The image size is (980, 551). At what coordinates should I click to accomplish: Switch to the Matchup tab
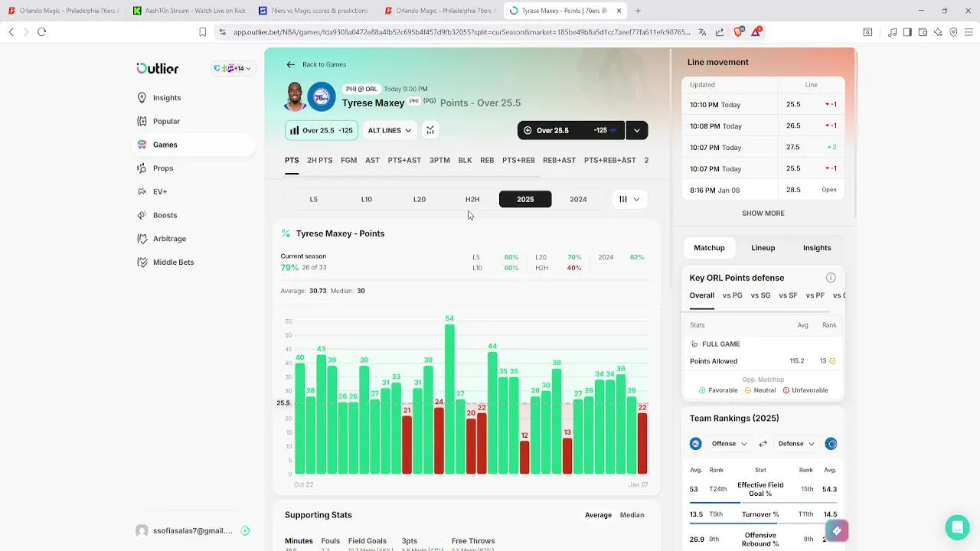[709, 248]
